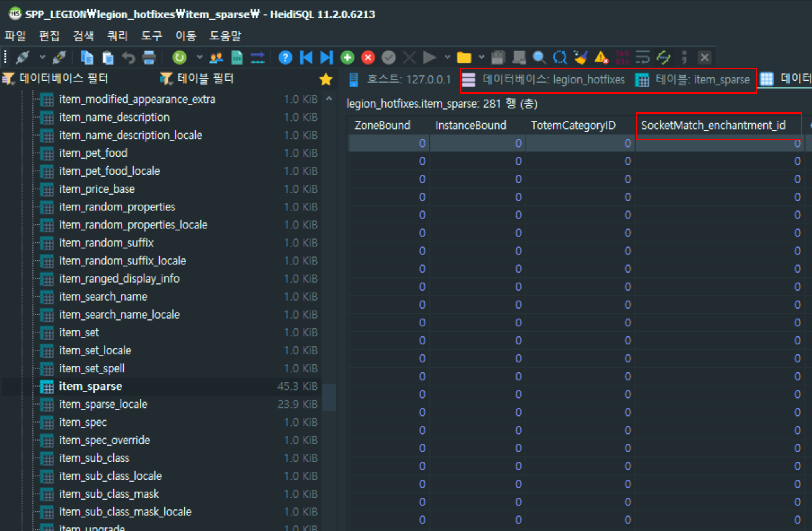
Task: Open the 도움말 menu
Action: (x=225, y=36)
